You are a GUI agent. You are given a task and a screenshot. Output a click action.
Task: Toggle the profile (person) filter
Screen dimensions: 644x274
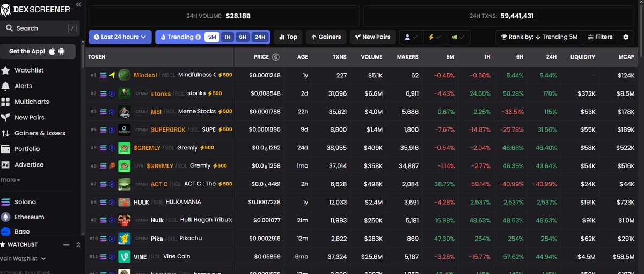411,37
